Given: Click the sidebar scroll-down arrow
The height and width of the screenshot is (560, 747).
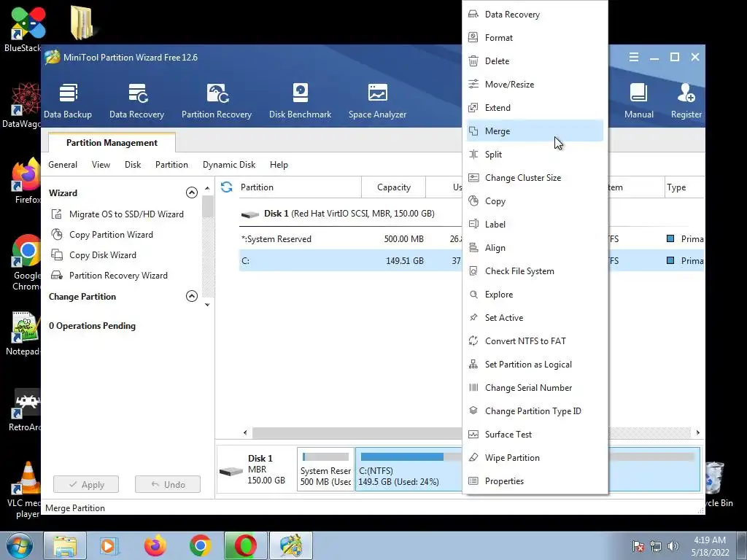Looking at the screenshot, I should point(207,305).
